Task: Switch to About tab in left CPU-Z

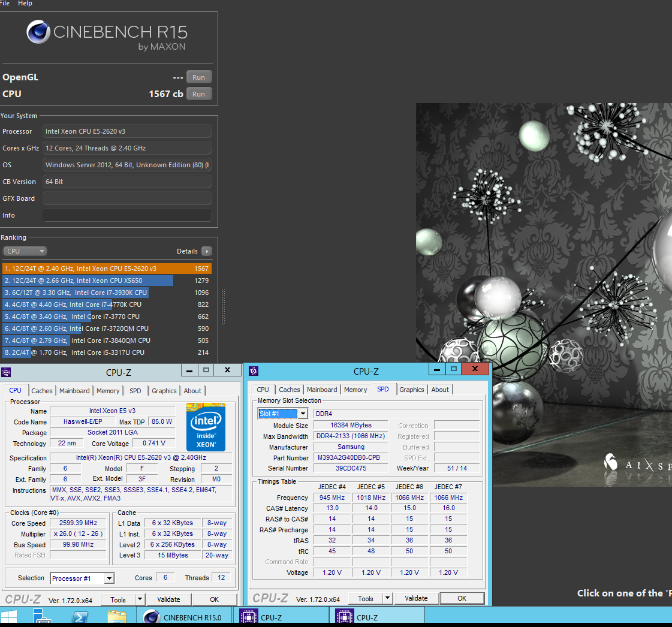Action: tap(192, 391)
